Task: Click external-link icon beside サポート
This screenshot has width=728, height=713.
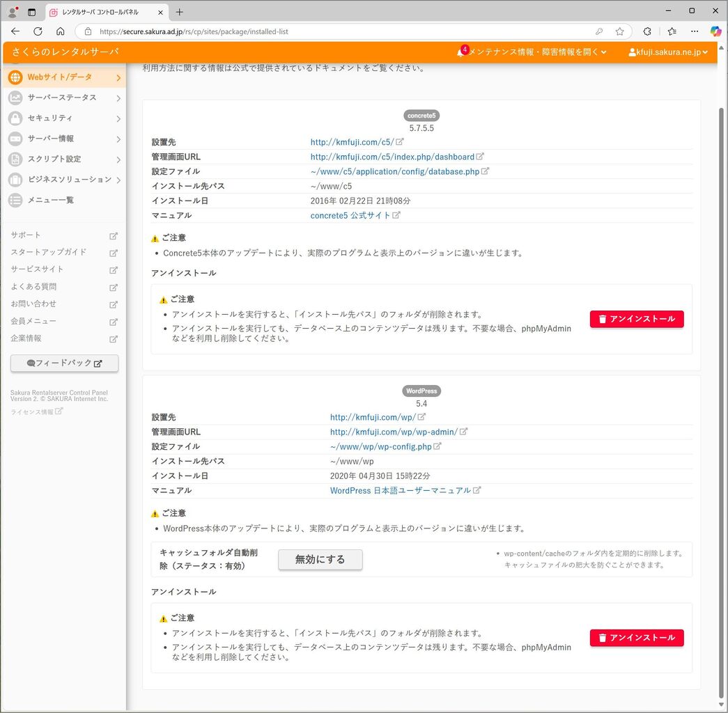Action: (x=114, y=236)
